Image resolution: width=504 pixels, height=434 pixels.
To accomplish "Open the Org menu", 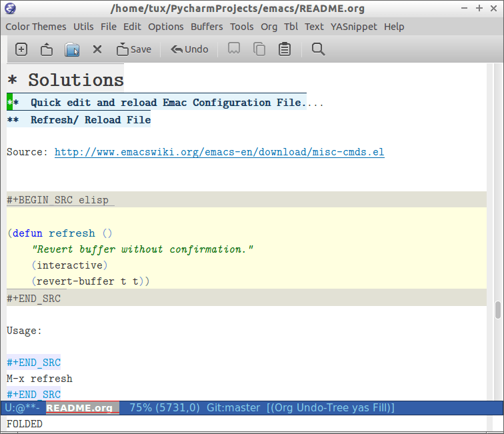I will tap(269, 27).
